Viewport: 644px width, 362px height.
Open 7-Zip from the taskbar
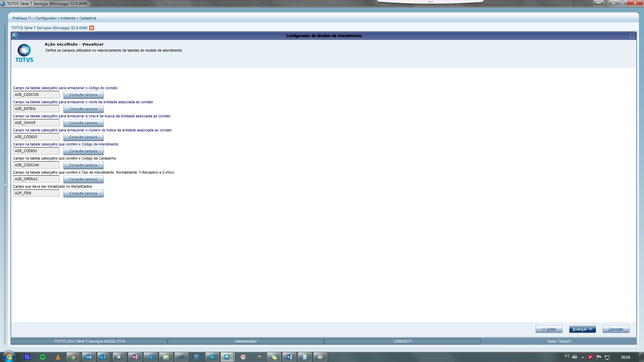pos(259,357)
